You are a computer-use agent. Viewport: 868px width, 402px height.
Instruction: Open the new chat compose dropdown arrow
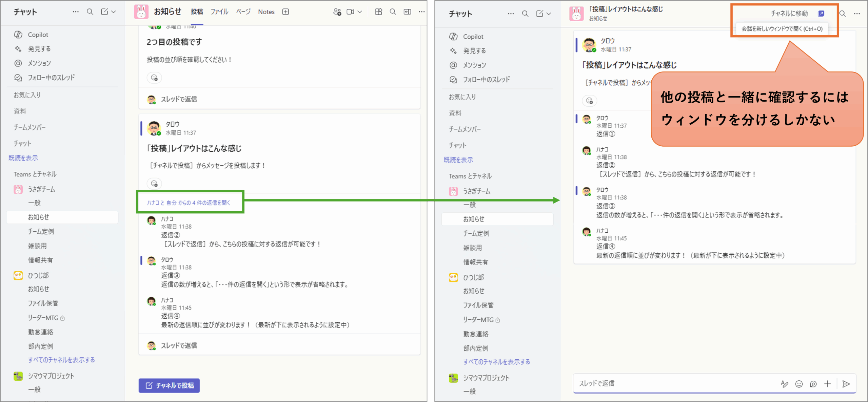[x=114, y=12]
